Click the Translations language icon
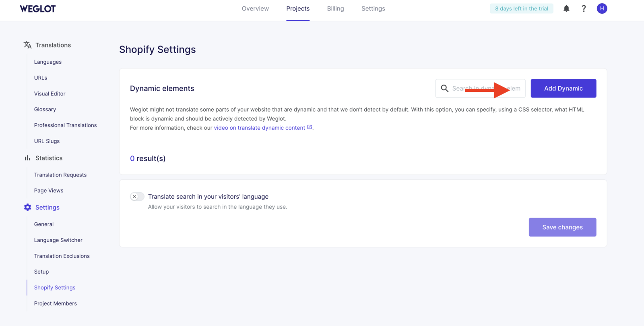Screen dimensions: 644x326 point(27,45)
